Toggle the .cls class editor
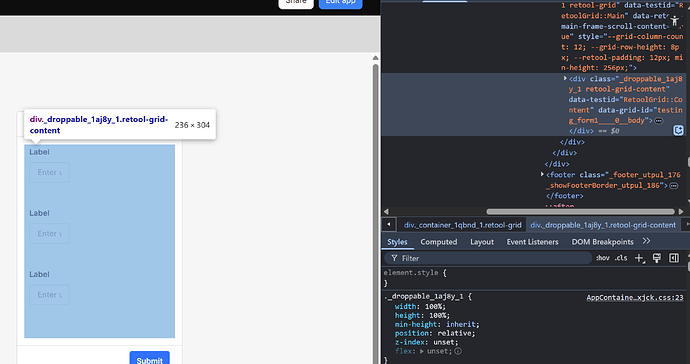 tap(621, 258)
